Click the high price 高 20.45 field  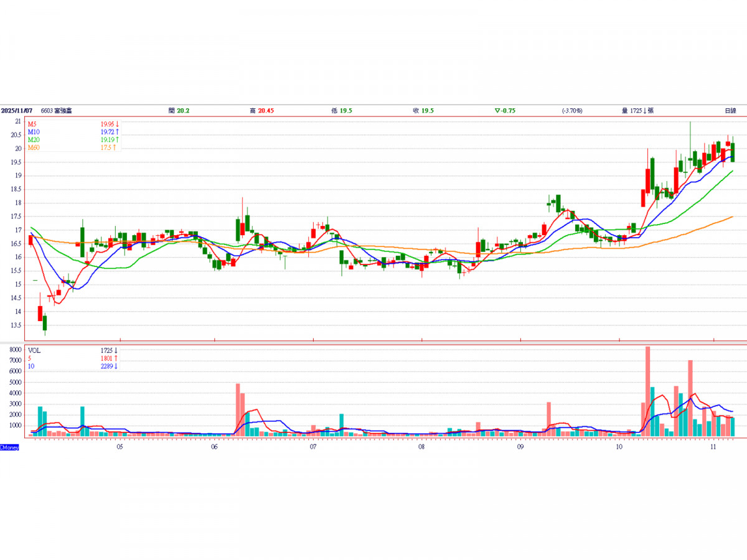pos(261,110)
